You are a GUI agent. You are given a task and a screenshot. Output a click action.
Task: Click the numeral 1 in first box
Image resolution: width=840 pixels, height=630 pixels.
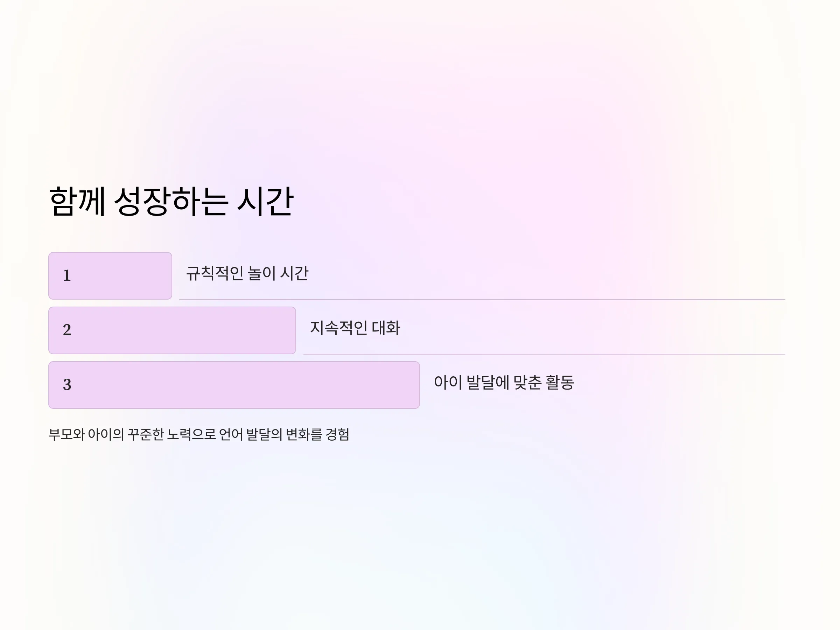[67, 276]
